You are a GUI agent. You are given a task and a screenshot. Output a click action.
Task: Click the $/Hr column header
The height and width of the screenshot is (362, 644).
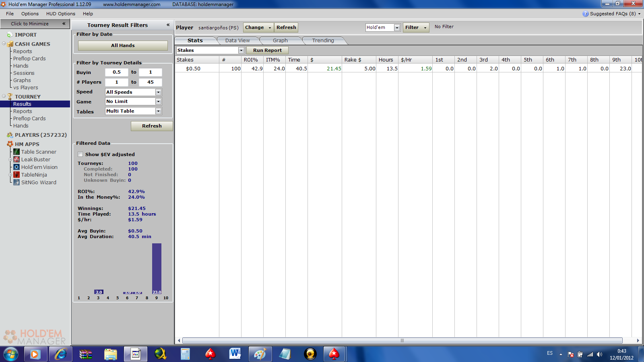pyautogui.click(x=415, y=60)
